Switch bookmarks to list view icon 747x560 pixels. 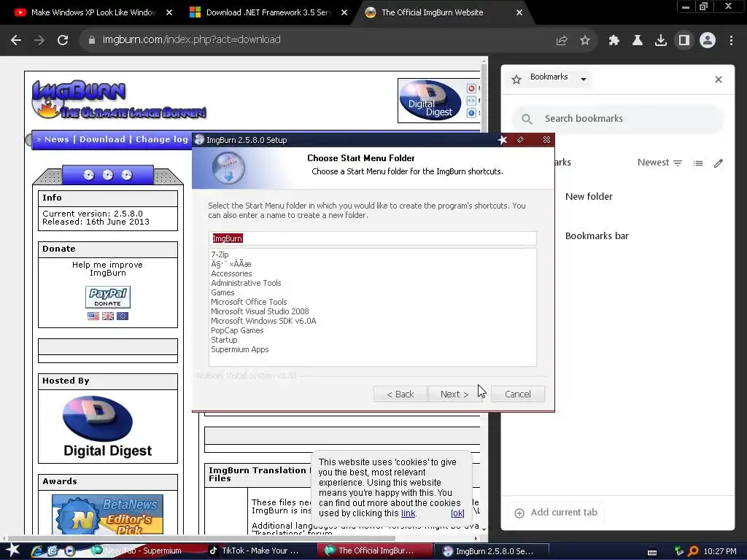698,163
